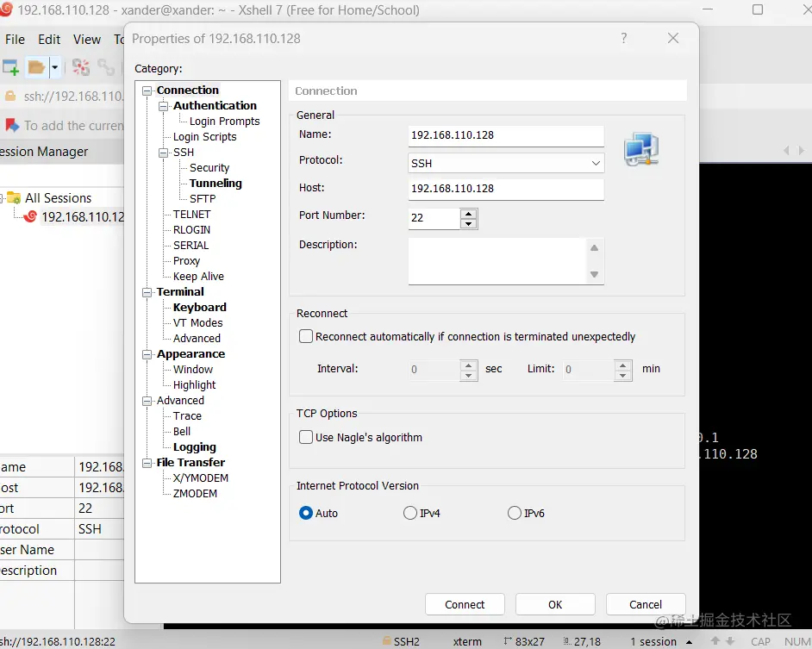Select VT Modes in category tree
812x649 pixels.
pos(197,323)
